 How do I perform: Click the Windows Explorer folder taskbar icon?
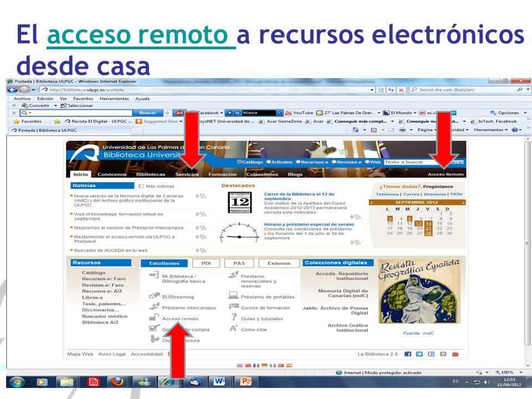67,382
